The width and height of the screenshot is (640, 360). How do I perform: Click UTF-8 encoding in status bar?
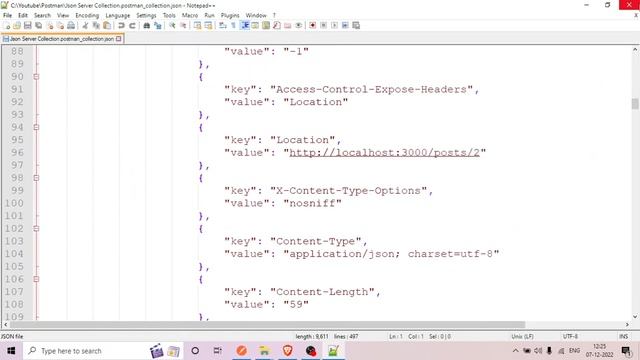[570, 336]
